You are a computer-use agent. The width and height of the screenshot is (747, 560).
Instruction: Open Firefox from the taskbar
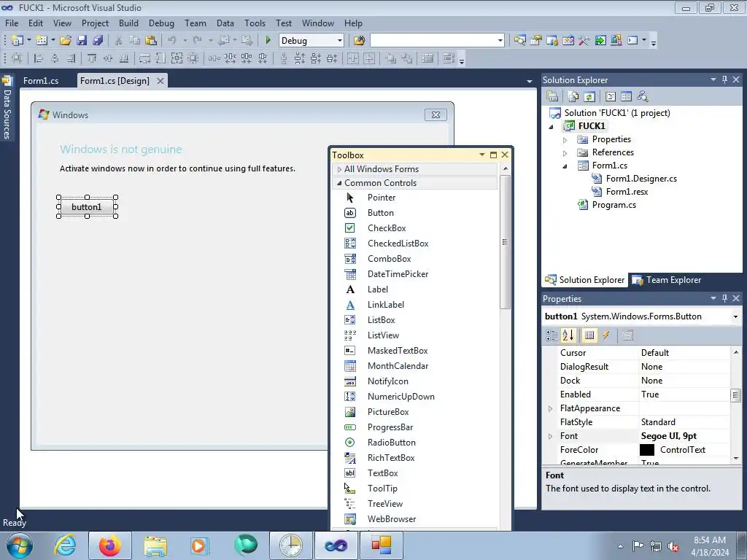pyautogui.click(x=110, y=545)
